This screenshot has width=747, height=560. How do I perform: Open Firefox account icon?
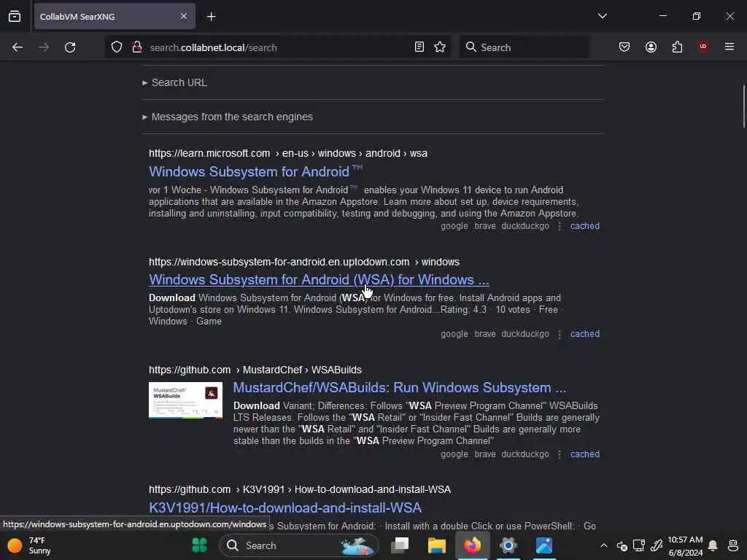click(651, 47)
